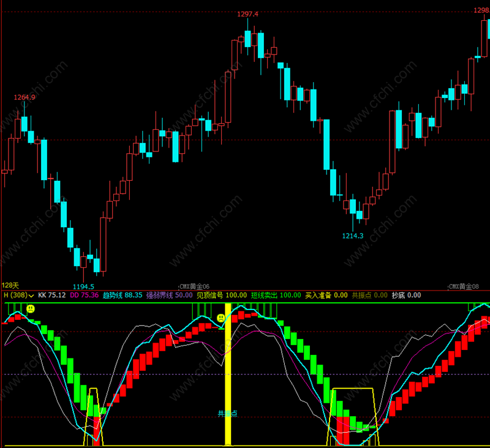Screen dimensions: 490x448
Task: Select the 买入准备 0.00 indicator label
Action: pos(326,295)
